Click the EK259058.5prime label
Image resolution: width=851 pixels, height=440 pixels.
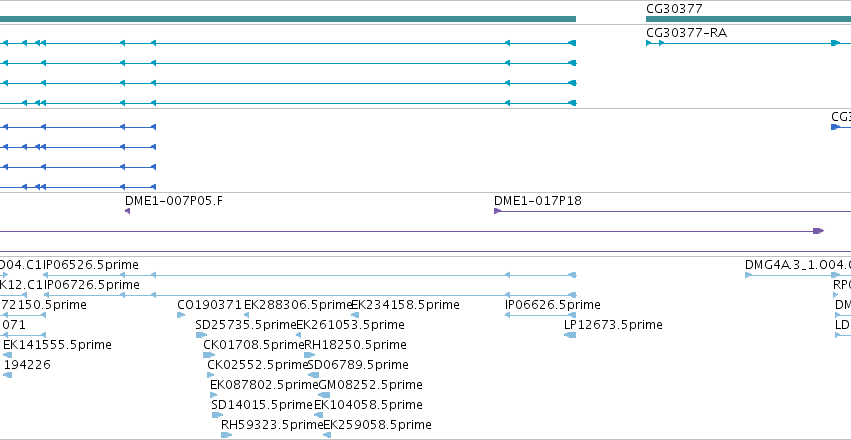pyautogui.click(x=377, y=425)
